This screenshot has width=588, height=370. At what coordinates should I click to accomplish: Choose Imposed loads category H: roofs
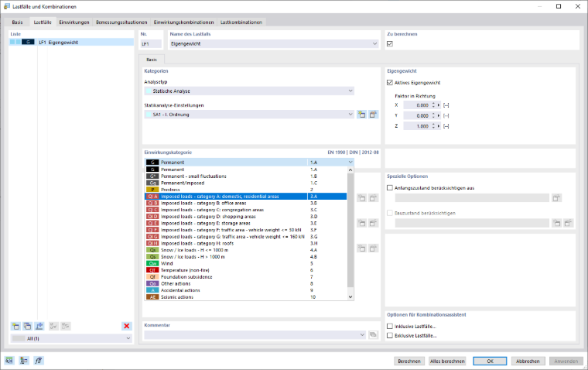[x=245, y=243]
